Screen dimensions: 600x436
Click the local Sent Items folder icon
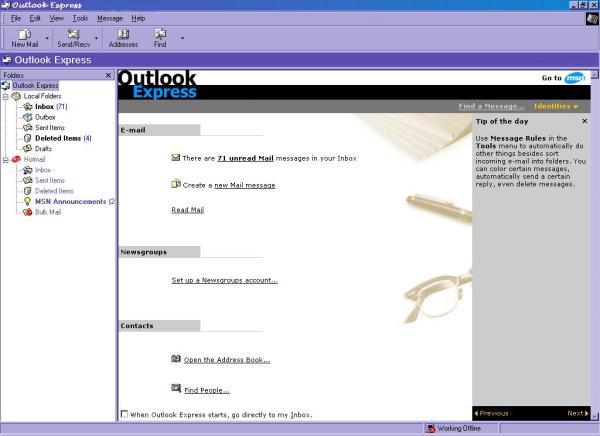click(28, 127)
